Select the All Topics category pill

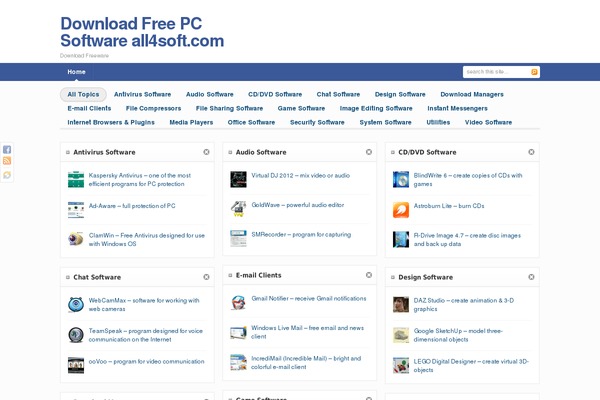(83, 94)
